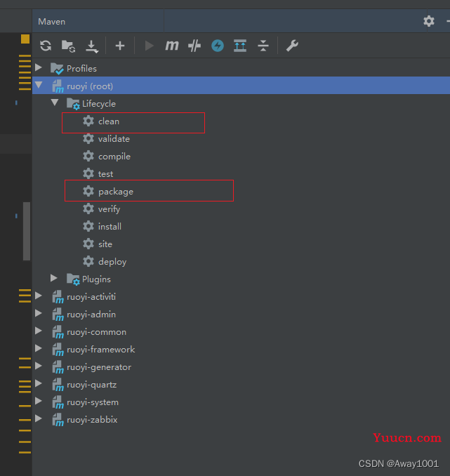Select the validate lifecycle goal
This screenshot has width=450, height=476.
pyautogui.click(x=114, y=139)
